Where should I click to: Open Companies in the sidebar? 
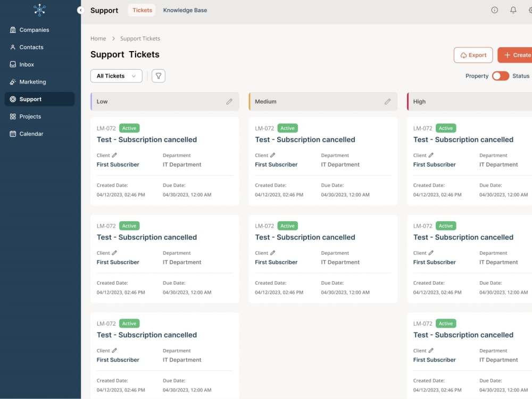tap(40, 30)
